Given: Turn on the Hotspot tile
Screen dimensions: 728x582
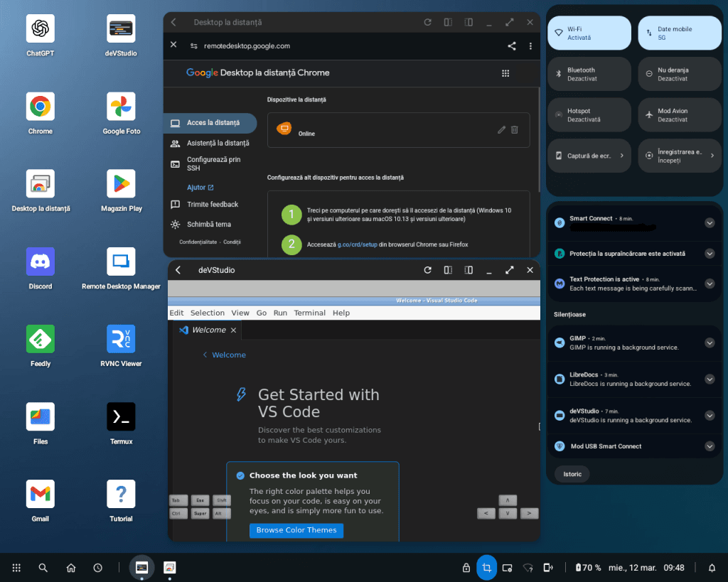Looking at the screenshot, I should pos(589,115).
